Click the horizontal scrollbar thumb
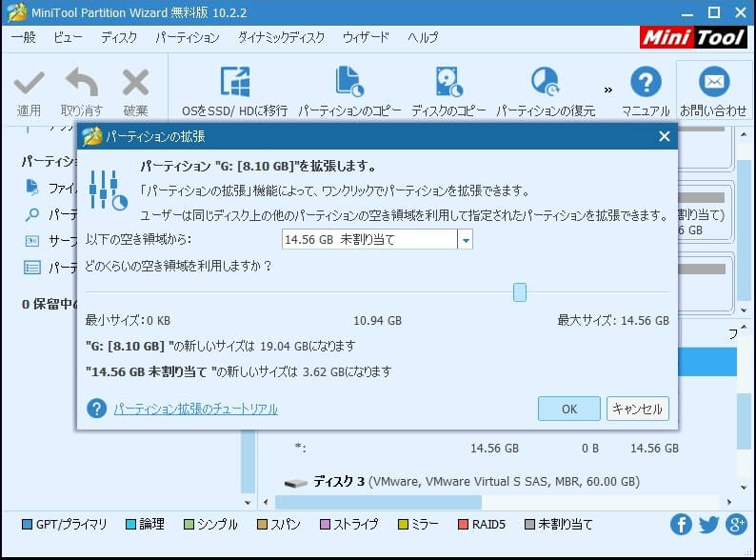This screenshot has height=560, width=756. pos(378,502)
